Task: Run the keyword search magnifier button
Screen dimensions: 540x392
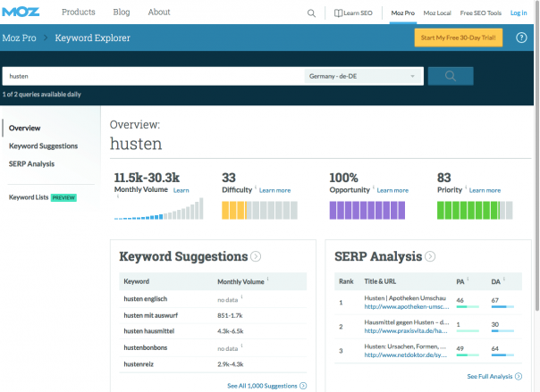Action: point(451,76)
